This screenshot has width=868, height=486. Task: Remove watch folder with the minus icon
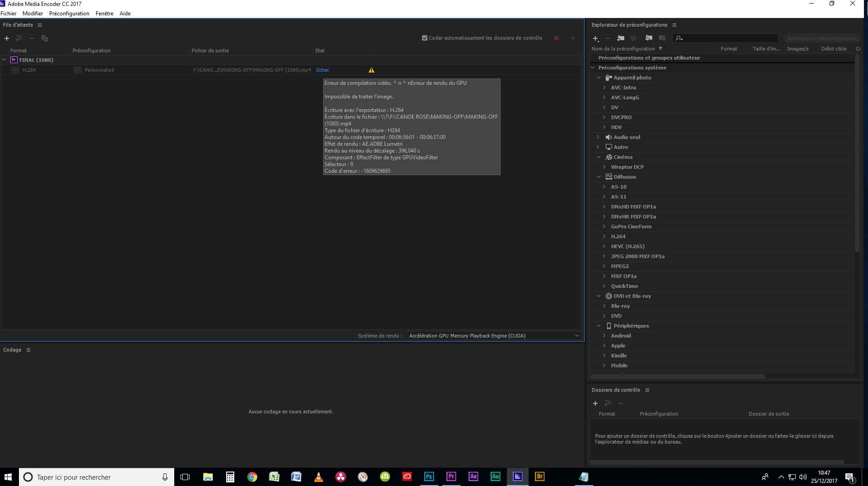pyautogui.click(x=621, y=403)
